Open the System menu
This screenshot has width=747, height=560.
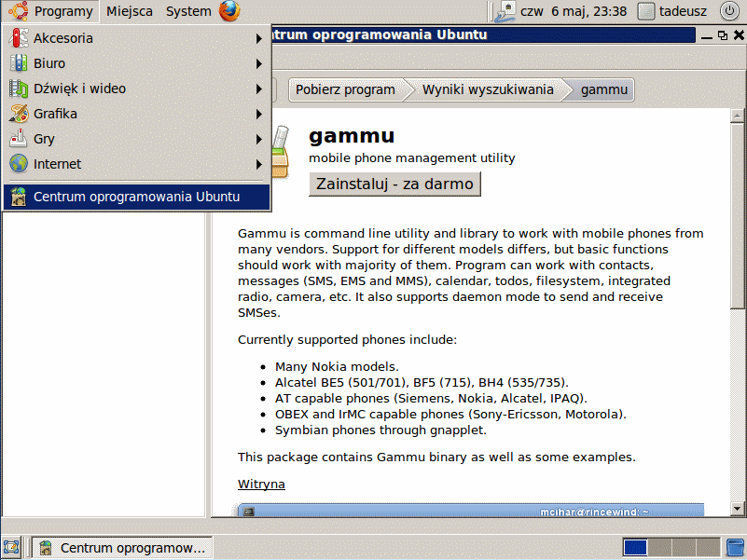[x=188, y=11]
